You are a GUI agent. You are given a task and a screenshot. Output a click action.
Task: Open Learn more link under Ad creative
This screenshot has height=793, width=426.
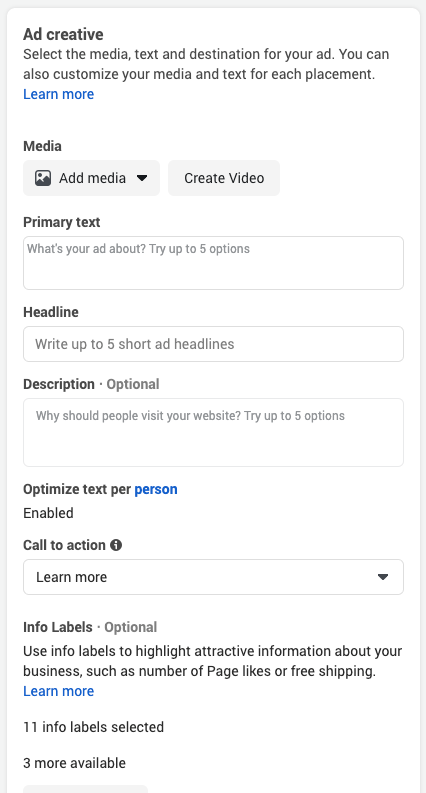[x=59, y=95]
